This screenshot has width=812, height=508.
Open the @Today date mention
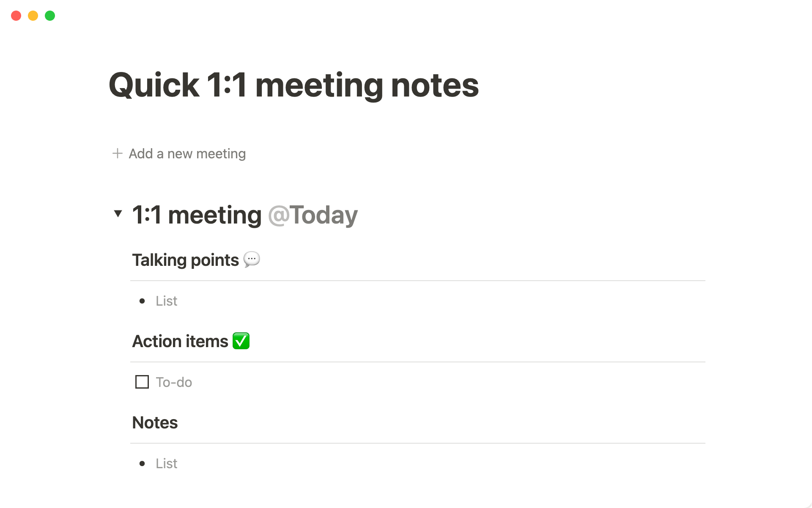(x=313, y=215)
